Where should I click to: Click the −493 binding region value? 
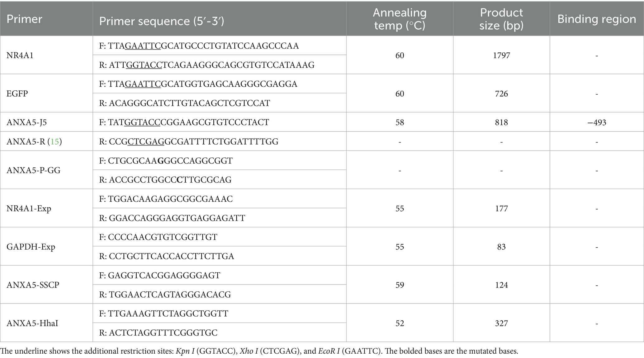click(x=596, y=122)
